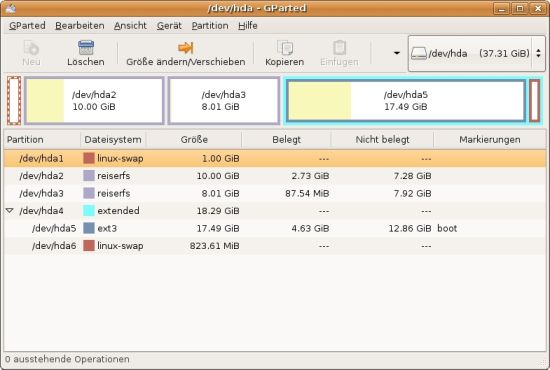Image resolution: width=550 pixels, height=370 pixels.
Task: Click the red linux-swap swatch of hda6
Action: pyautogui.click(x=89, y=245)
